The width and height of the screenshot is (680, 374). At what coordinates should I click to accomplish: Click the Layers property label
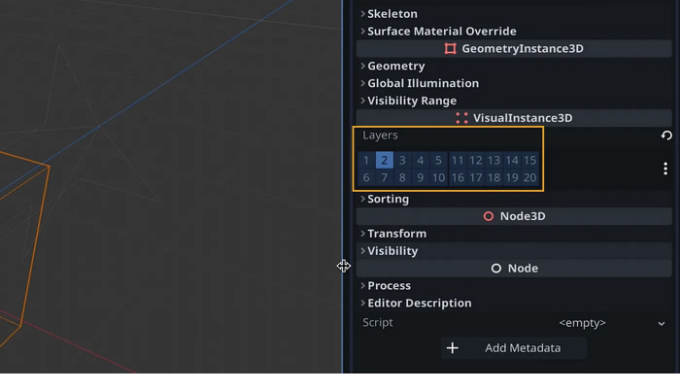380,135
